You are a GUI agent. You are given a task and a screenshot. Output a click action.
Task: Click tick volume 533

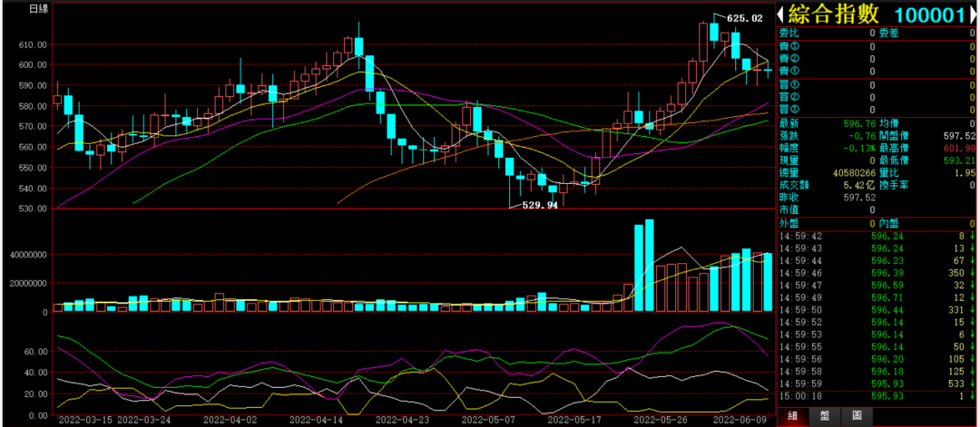pos(956,383)
